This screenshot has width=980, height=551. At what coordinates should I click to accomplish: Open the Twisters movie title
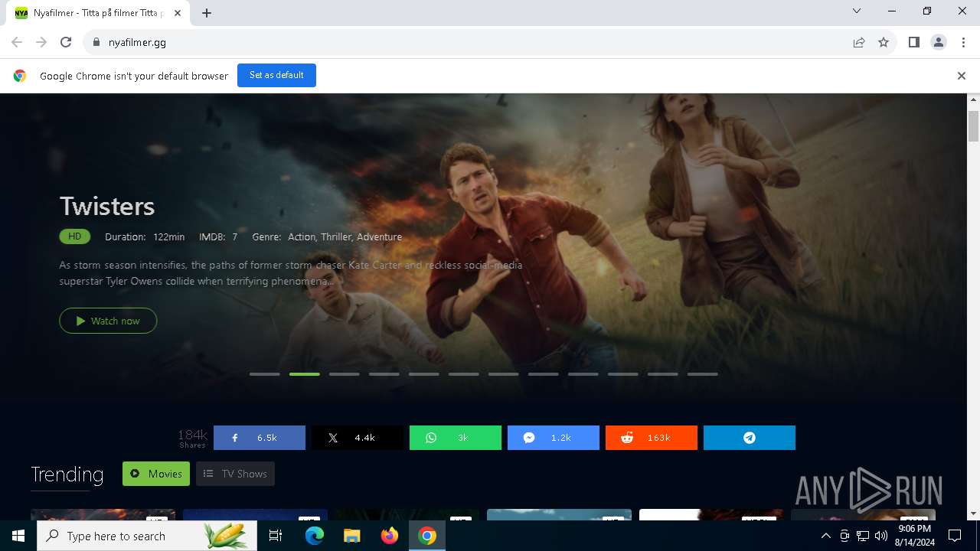(107, 206)
